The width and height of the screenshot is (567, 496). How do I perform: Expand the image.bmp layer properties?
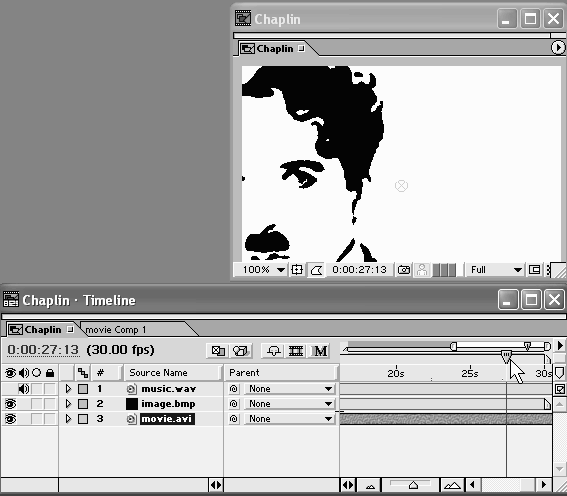[x=68, y=404]
